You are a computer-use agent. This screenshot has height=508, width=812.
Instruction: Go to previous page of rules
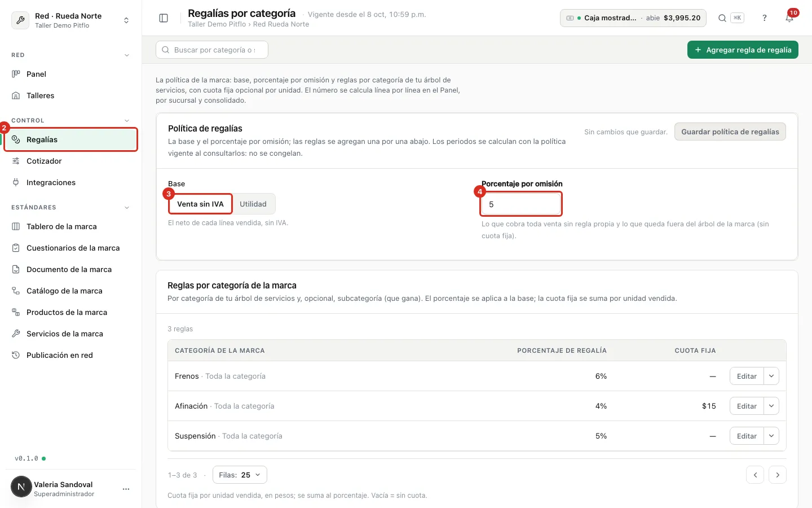755,475
